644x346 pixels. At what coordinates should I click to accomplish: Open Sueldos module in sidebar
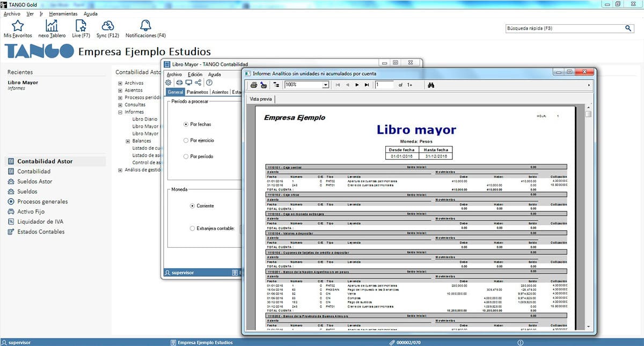click(x=27, y=192)
